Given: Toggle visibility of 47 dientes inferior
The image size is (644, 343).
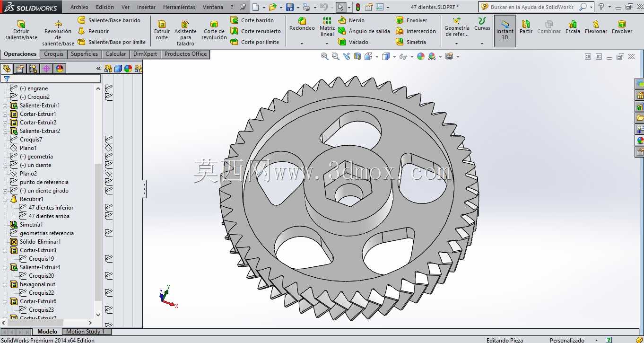Looking at the screenshot, I should coord(109,208).
